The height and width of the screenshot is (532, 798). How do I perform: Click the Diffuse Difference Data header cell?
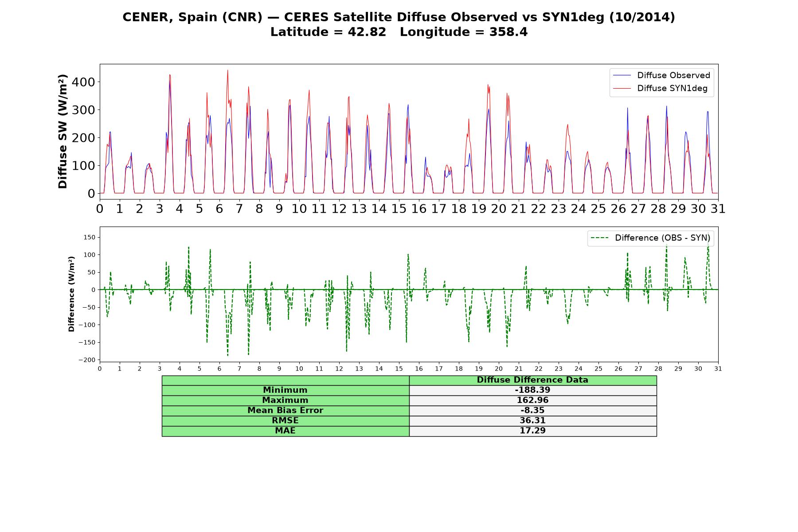533,380
